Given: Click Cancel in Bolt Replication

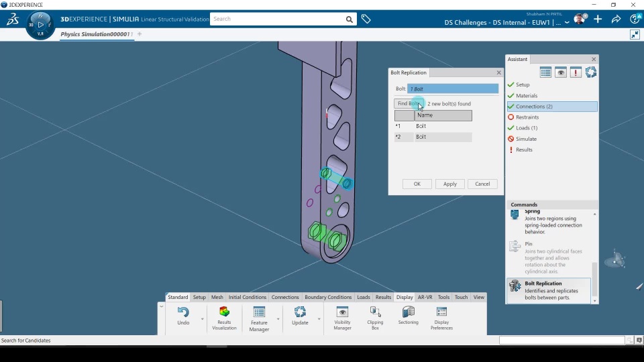Looking at the screenshot, I should point(482,184).
